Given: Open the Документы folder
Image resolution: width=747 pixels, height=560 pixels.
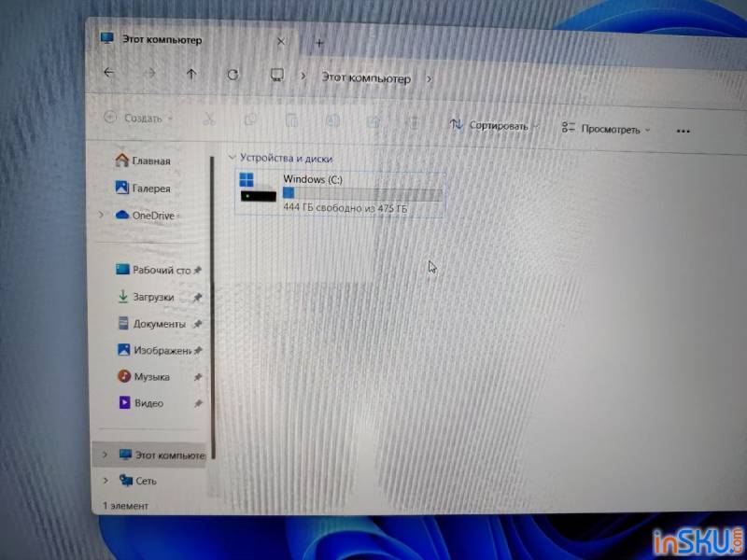Looking at the screenshot, I should pos(151,324).
